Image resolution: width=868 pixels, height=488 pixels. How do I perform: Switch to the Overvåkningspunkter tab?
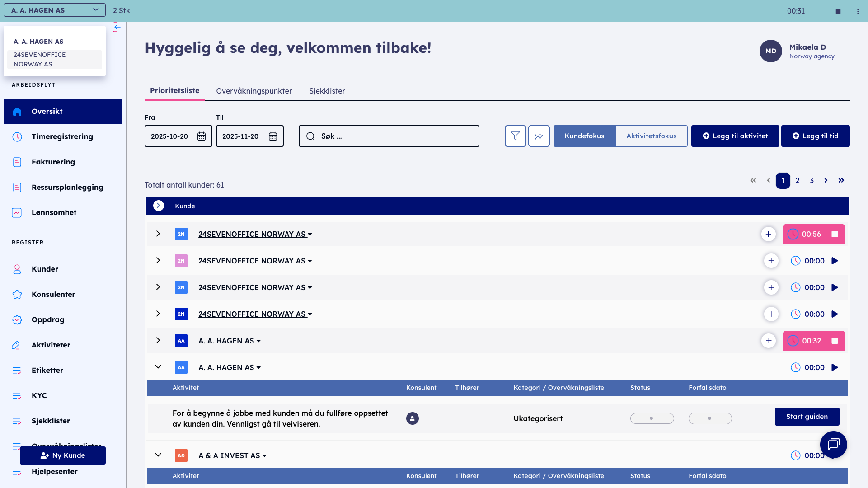tap(253, 91)
